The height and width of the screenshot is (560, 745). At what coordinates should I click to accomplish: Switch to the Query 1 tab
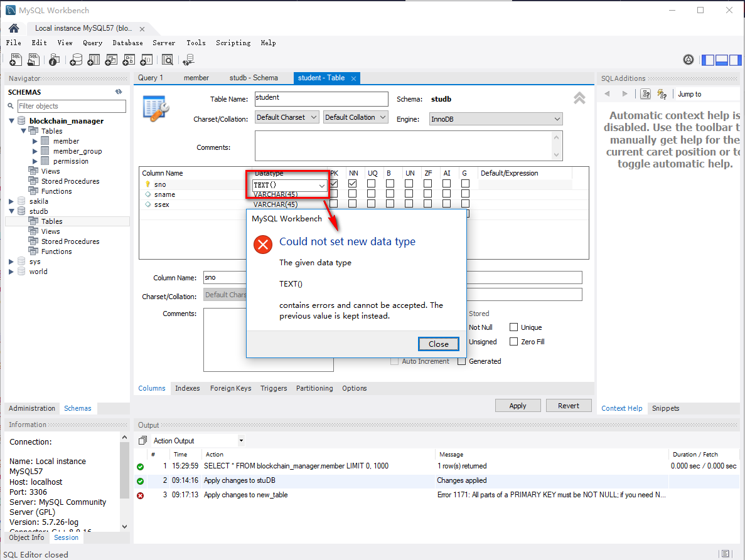pyautogui.click(x=150, y=78)
